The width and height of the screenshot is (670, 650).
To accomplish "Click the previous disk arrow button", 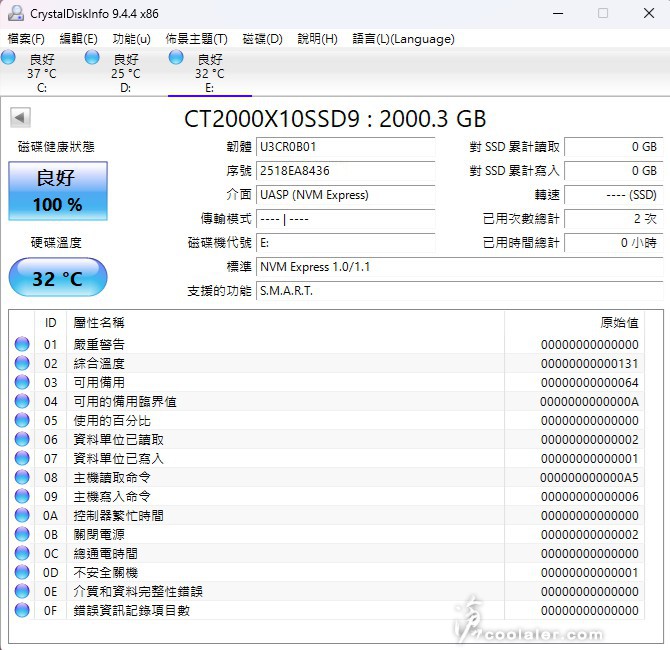I will (19, 118).
